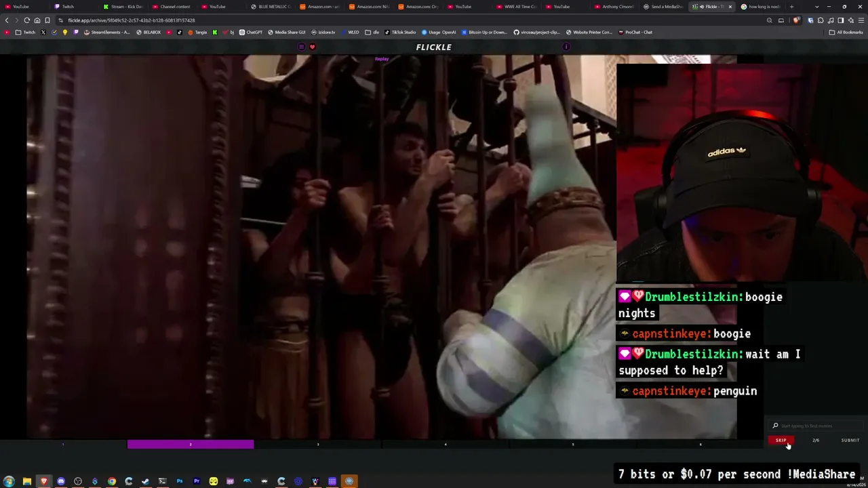
Task: Click the Brave Shields lion icon
Action: 797,20
